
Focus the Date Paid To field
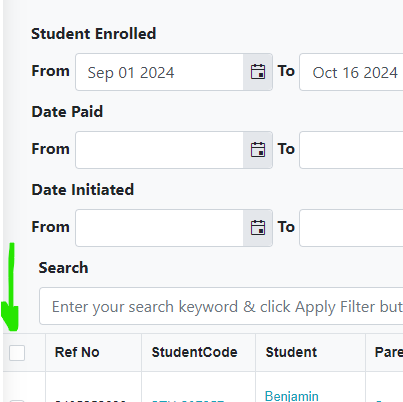(351, 150)
